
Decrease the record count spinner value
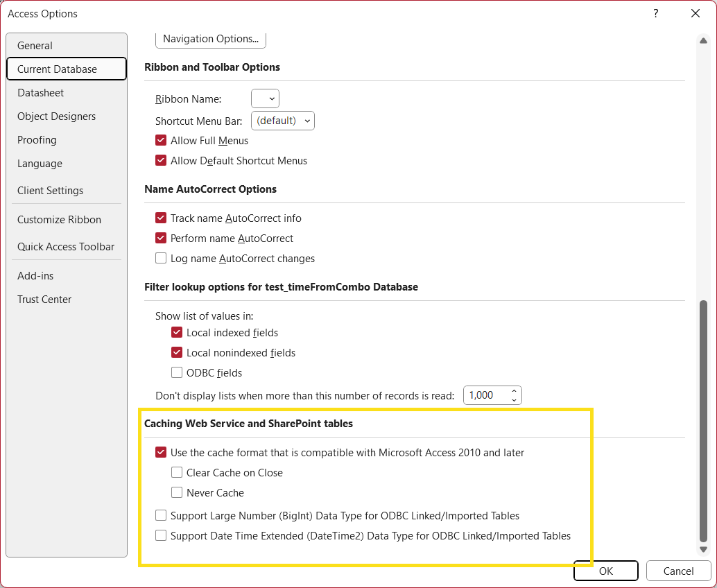click(x=514, y=399)
